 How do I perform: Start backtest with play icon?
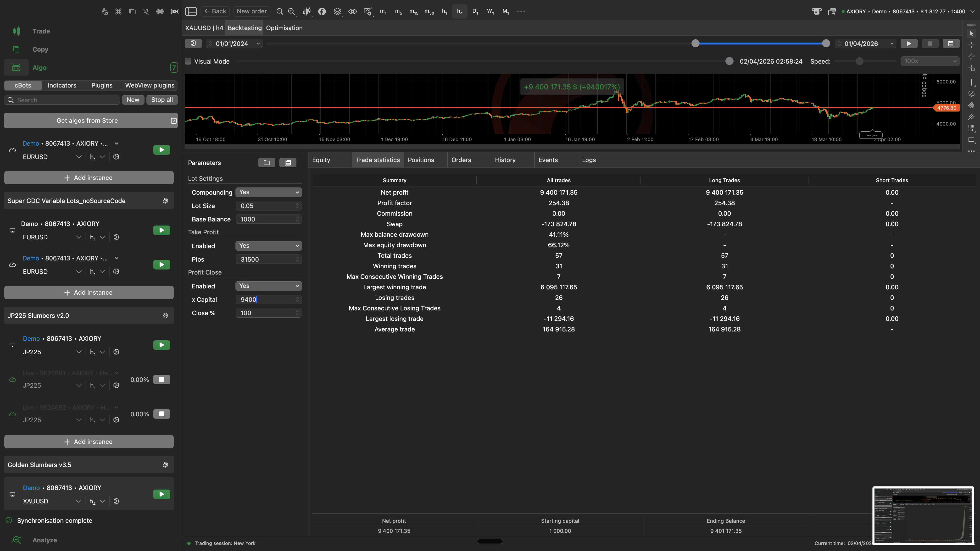(x=909, y=43)
